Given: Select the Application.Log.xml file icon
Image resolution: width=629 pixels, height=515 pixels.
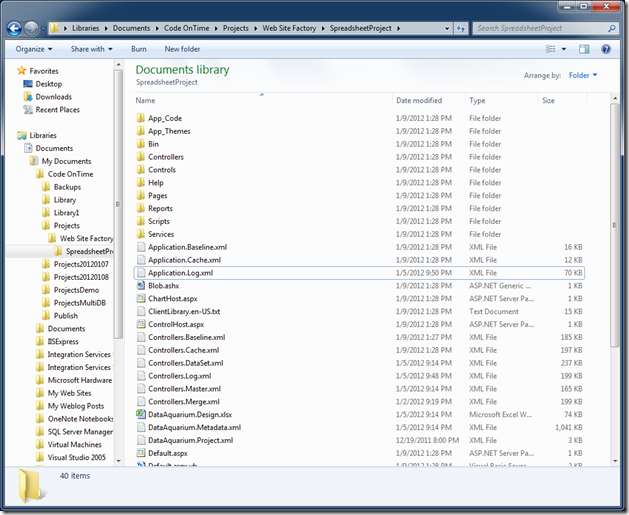Looking at the screenshot, I should pyautogui.click(x=140, y=273).
